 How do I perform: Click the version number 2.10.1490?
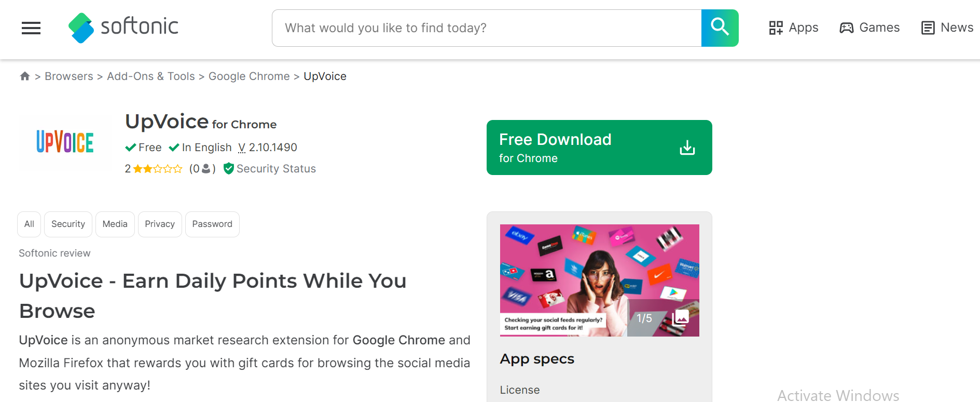click(273, 148)
